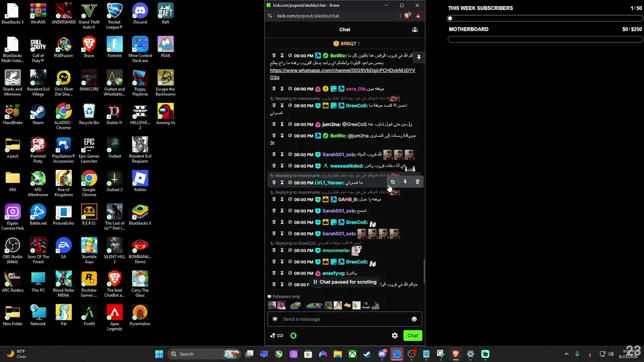
Task: Open Apex Legends desktop shortcut
Action: 114,318
